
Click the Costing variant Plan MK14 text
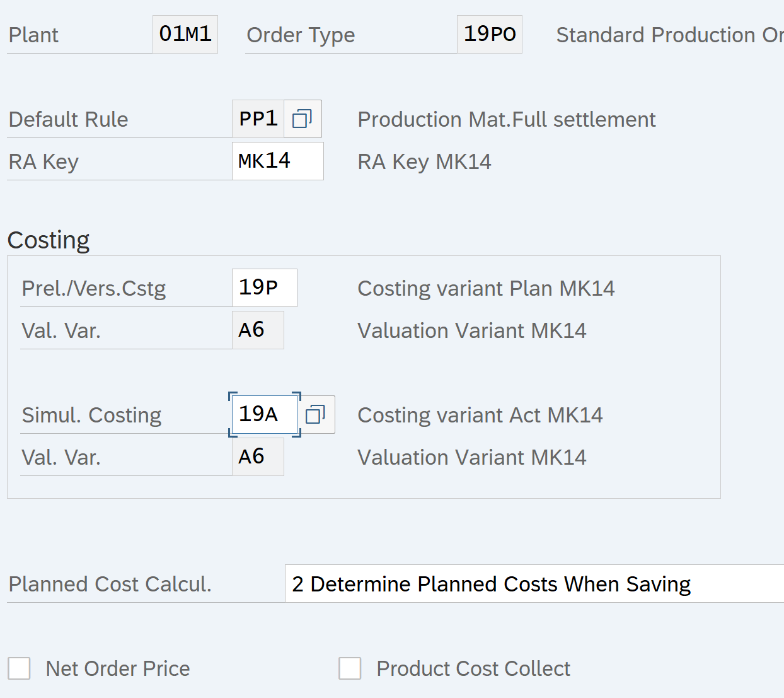pyautogui.click(x=485, y=288)
